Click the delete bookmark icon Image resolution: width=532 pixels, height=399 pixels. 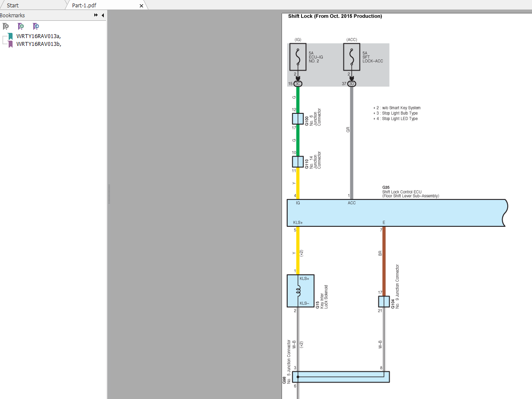point(6,26)
